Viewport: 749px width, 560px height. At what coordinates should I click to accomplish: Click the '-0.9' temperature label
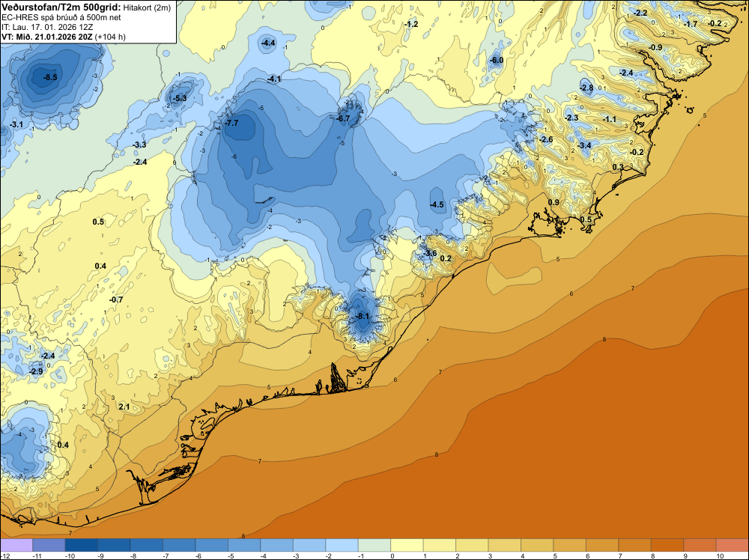pyautogui.click(x=656, y=47)
